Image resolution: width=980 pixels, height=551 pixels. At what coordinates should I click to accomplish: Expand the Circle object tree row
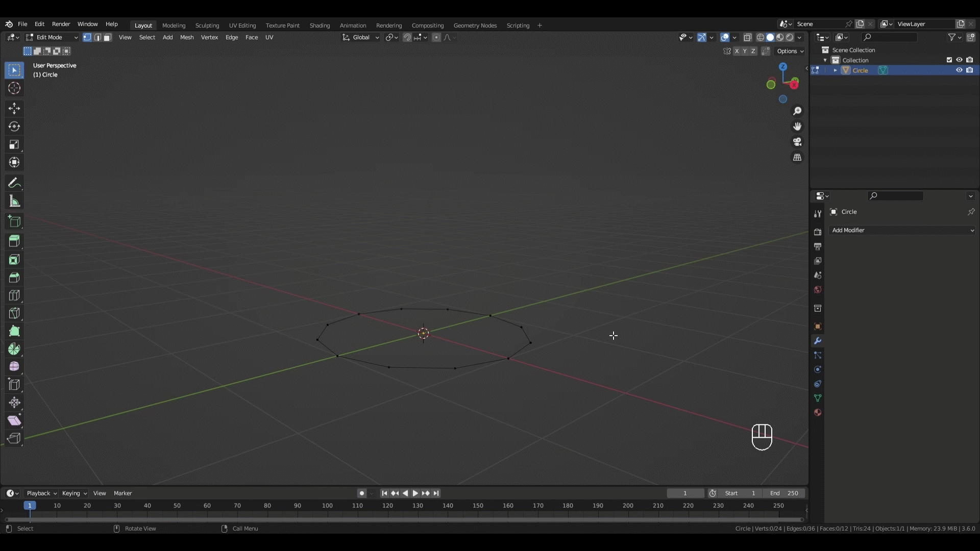(x=835, y=70)
